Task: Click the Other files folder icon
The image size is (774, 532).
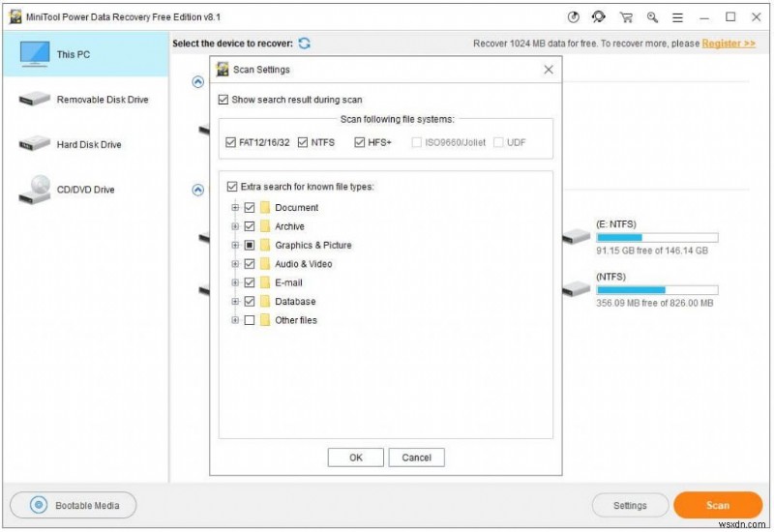Action: pyautogui.click(x=265, y=320)
